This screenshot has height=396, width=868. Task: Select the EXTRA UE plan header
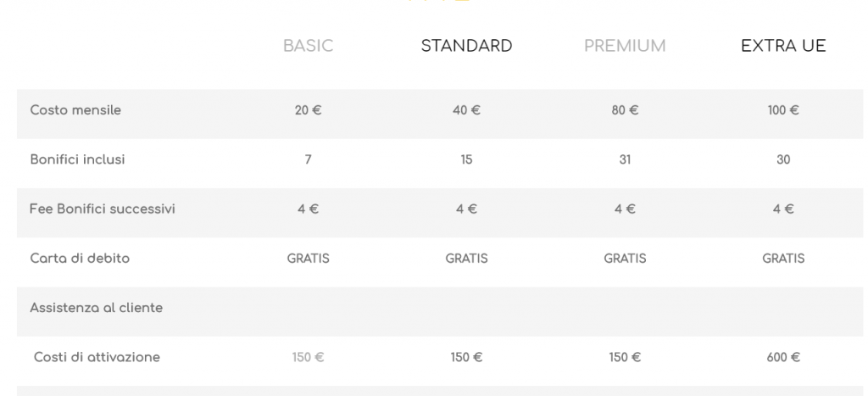click(783, 46)
